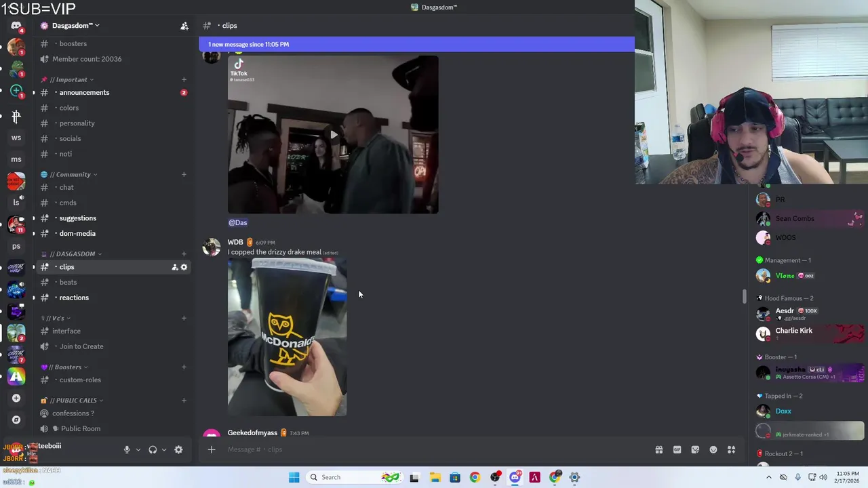
Task: Open taskbar volume icon
Action: tap(824, 477)
